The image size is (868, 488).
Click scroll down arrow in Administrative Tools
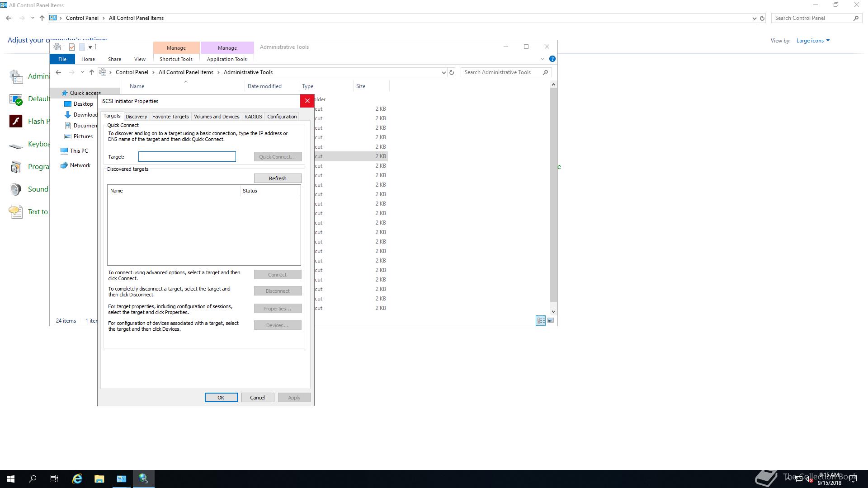pyautogui.click(x=553, y=311)
